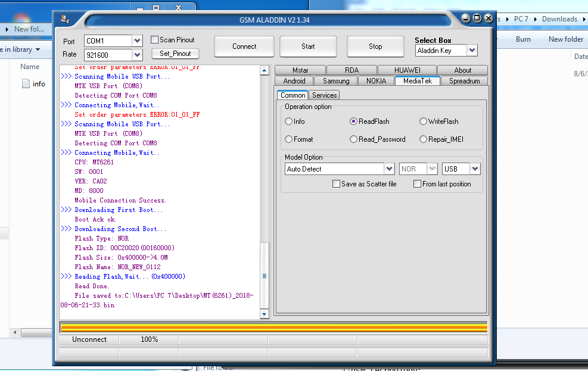Open the Rate 921600 dropdown
Viewport: 588px width, 371px height.
click(x=137, y=55)
